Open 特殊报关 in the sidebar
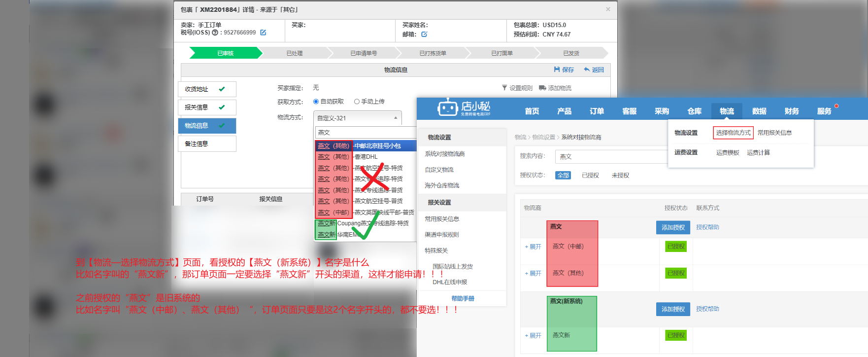 coord(436,250)
